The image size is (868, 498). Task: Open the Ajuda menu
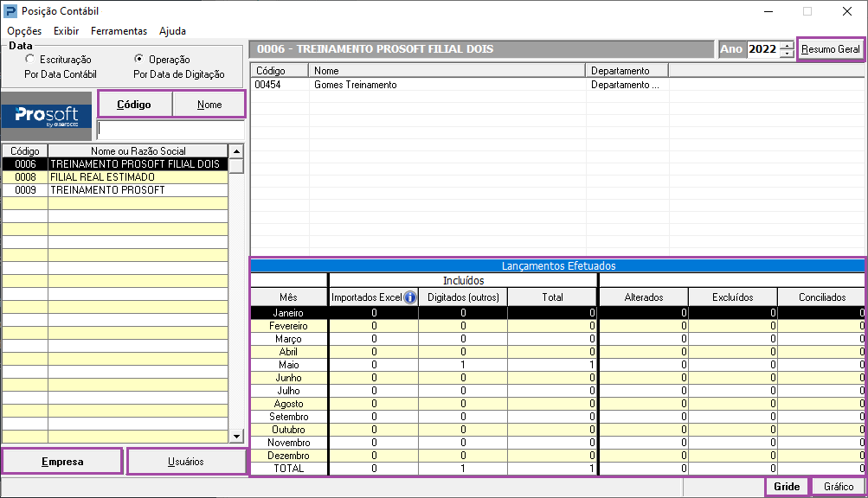coord(172,31)
